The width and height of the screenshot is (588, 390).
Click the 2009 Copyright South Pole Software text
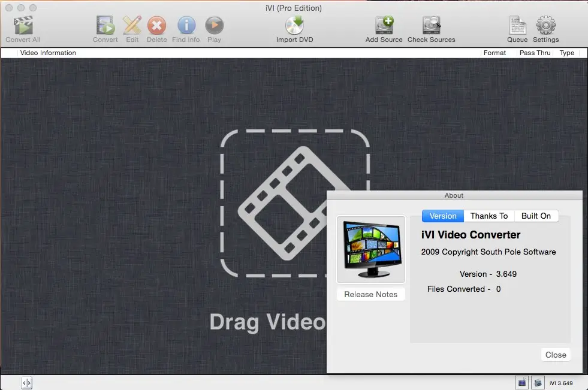coord(489,252)
